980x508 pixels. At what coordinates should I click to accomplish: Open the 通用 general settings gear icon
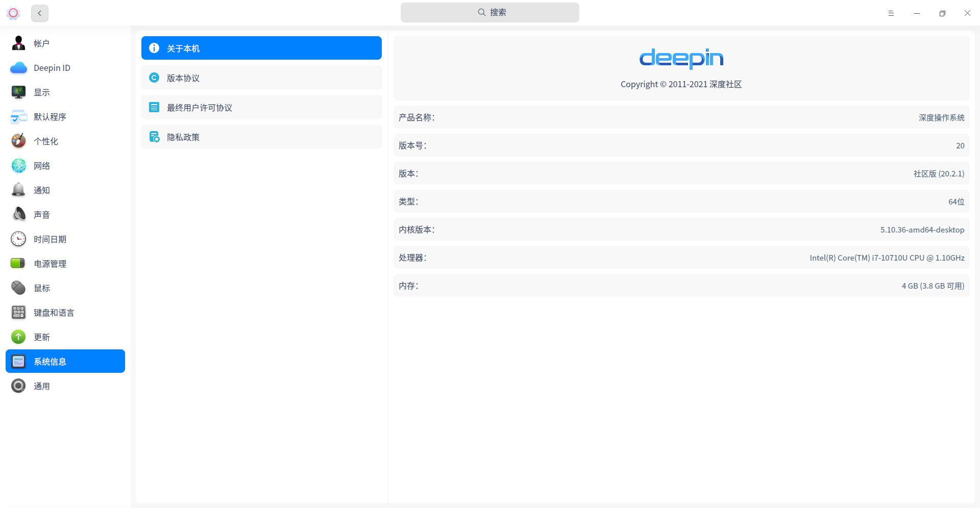pyautogui.click(x=18, y=386)
